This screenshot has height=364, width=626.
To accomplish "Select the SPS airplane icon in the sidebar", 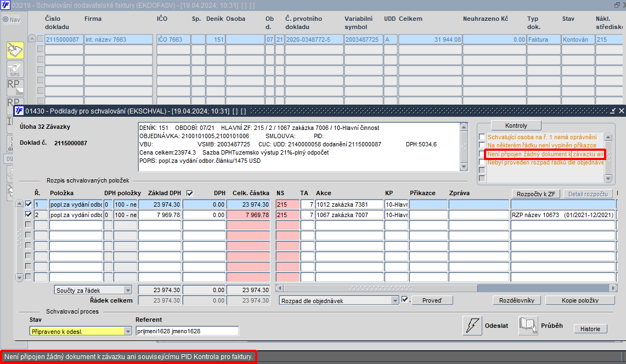I will point(15,69).
